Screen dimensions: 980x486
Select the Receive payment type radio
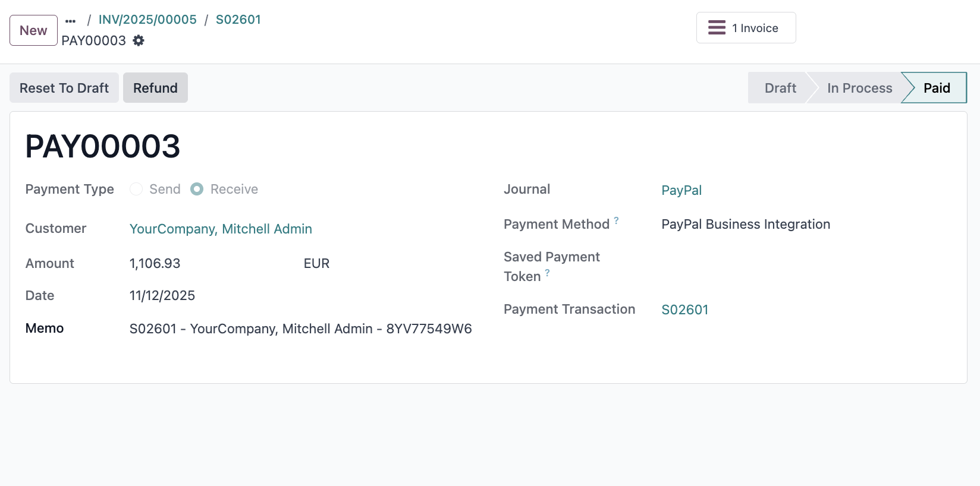click(197, 189)
